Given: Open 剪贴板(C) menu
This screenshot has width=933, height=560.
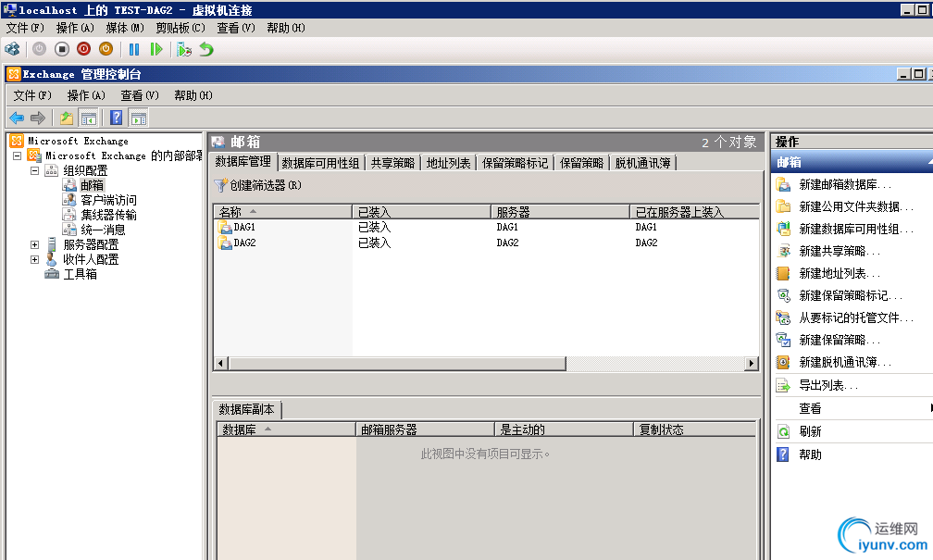Looking at the screenshot, I should pos(180,28).
